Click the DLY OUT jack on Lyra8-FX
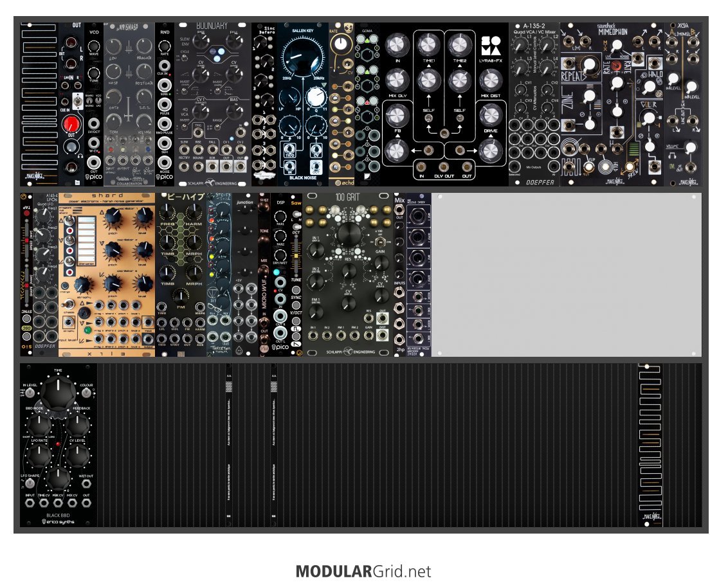Screen dimensions: 728x585 [443, 166]
